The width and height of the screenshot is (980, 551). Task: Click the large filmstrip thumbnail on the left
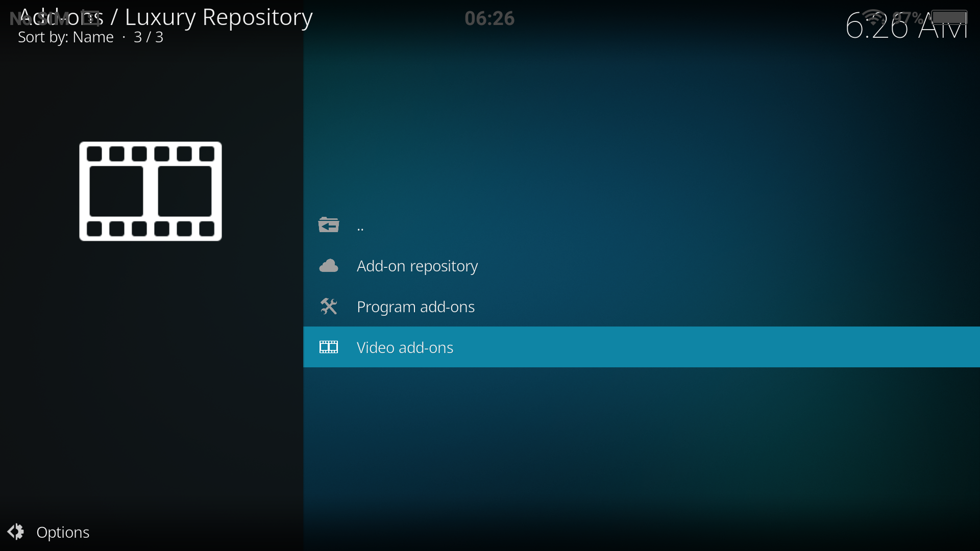click(x=150, y=191)
